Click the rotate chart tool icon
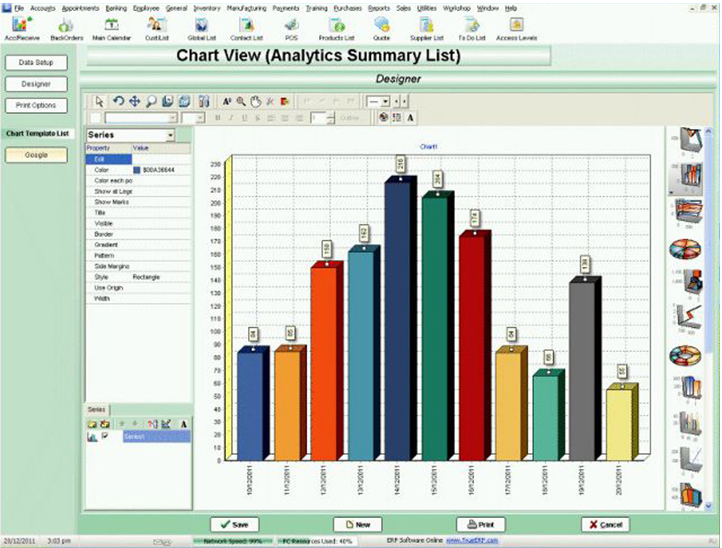The height and width of the screenshot is (548, 722). [x=117, y=101]
